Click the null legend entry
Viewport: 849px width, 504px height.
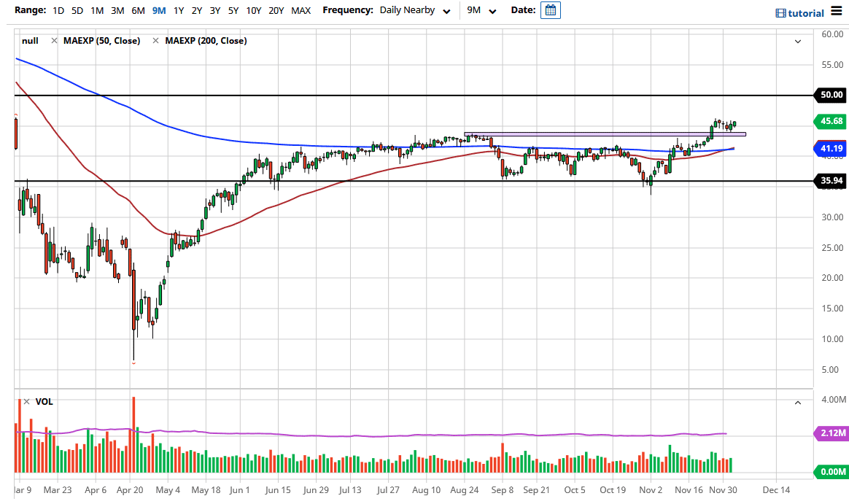click(30, 41)
